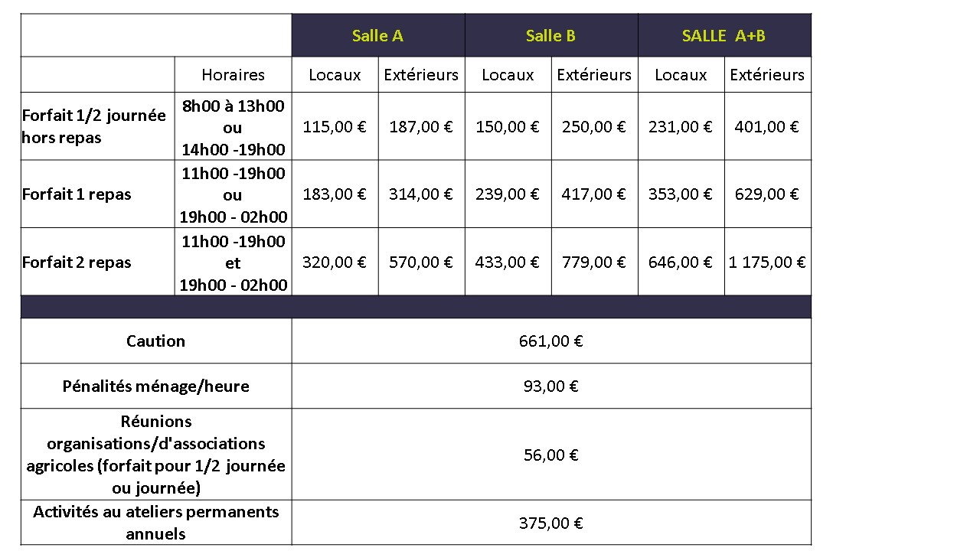Click the Forfait 1/2 journée hors repas label
This screenshot has height=551, width=980.
94,126
